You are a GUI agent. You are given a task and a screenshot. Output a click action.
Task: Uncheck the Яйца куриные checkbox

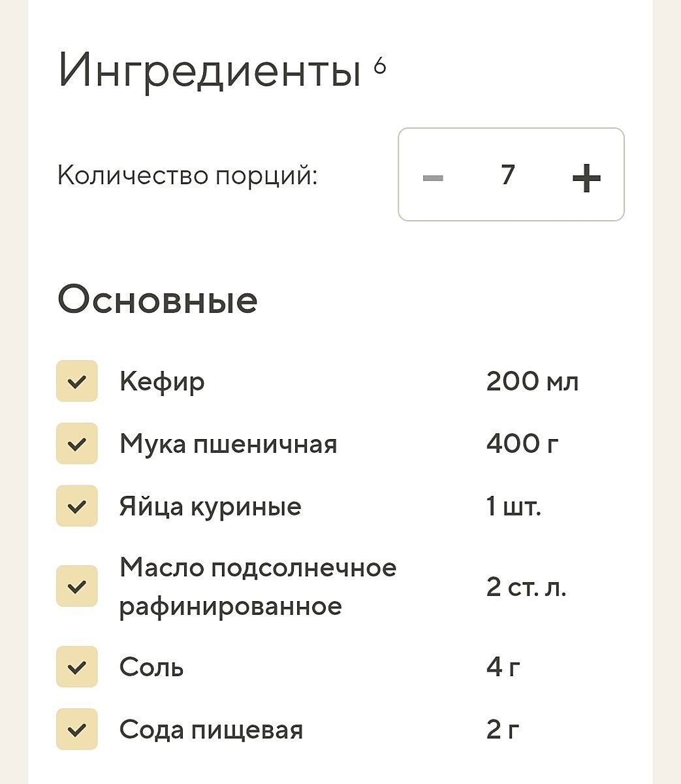(x=77, y=506)
